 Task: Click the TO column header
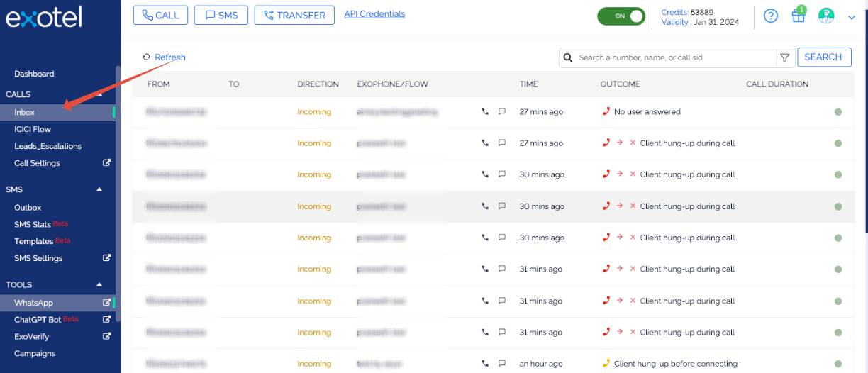pos(234,84)
